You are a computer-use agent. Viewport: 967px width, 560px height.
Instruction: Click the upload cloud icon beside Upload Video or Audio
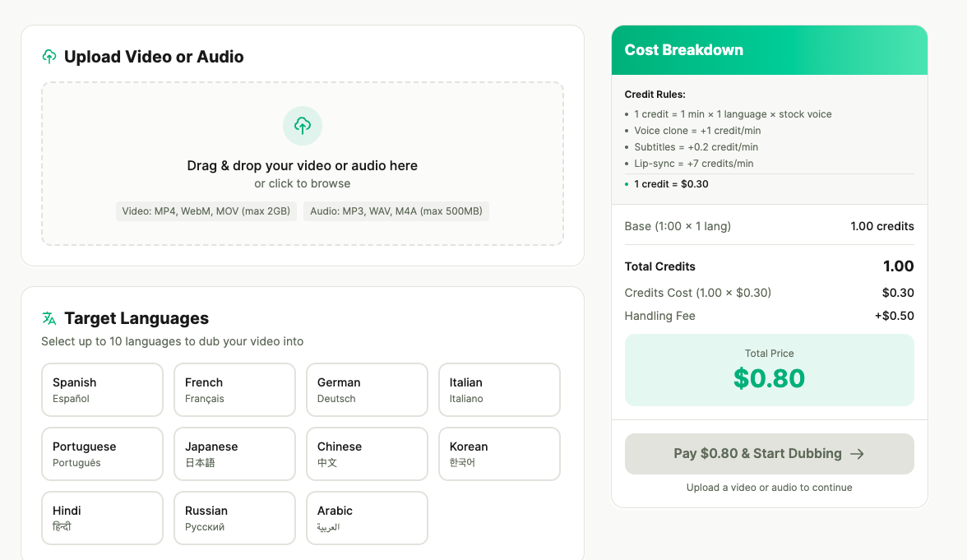pyautogui.click(x=49, y=57)
